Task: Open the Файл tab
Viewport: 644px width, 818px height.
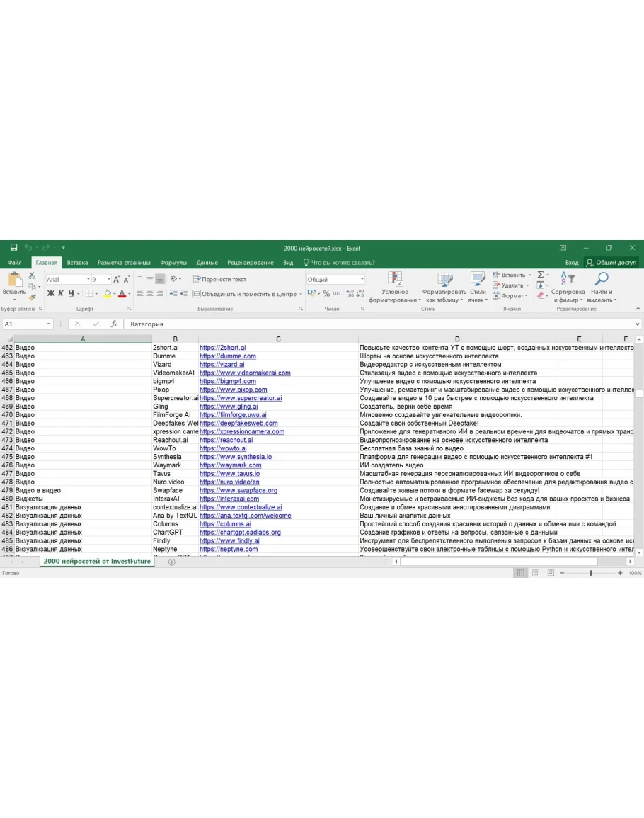Action: 15,263
